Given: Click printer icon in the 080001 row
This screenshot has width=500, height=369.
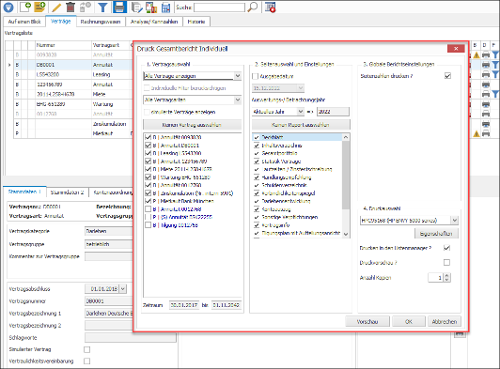Looking at the screenshot, I should click(x=486, y=65).
